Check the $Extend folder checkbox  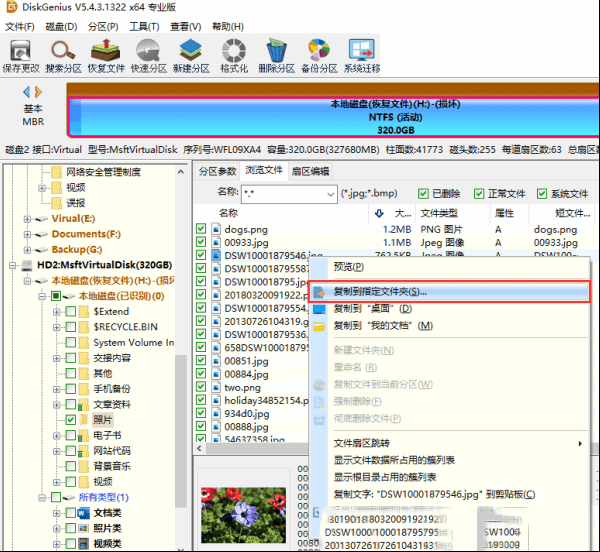70,311
